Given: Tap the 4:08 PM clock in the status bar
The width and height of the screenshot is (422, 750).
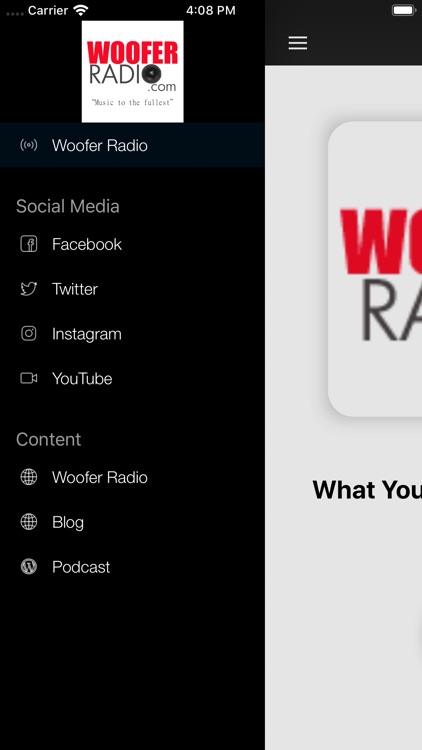Looking at the screenshot, I should click(x=211, y=10).
